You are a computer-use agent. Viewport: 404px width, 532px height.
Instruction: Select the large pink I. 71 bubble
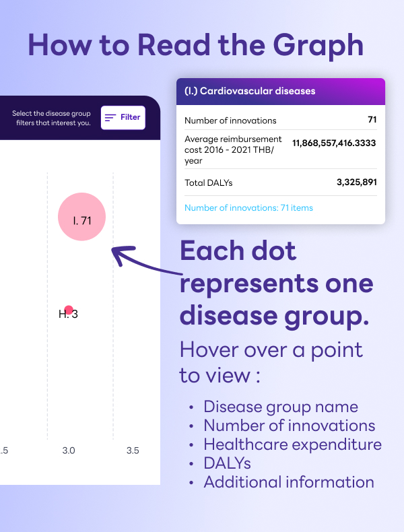click(x=81, y=217)
